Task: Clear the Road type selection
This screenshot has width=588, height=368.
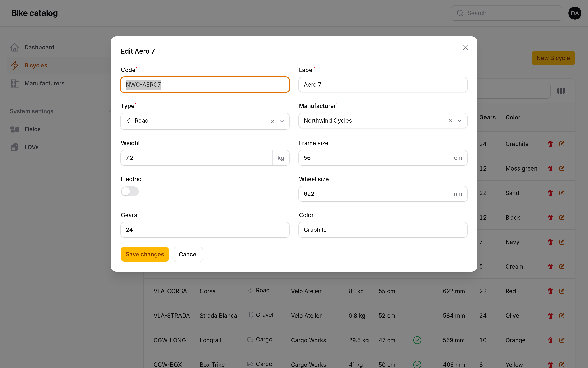Action: tap(273, 121)
